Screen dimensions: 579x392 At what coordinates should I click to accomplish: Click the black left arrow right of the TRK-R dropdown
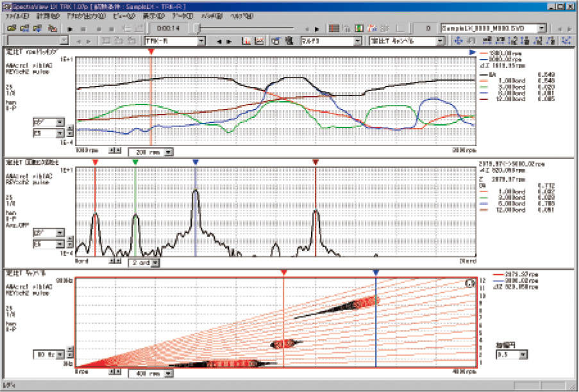click(219, 41)
